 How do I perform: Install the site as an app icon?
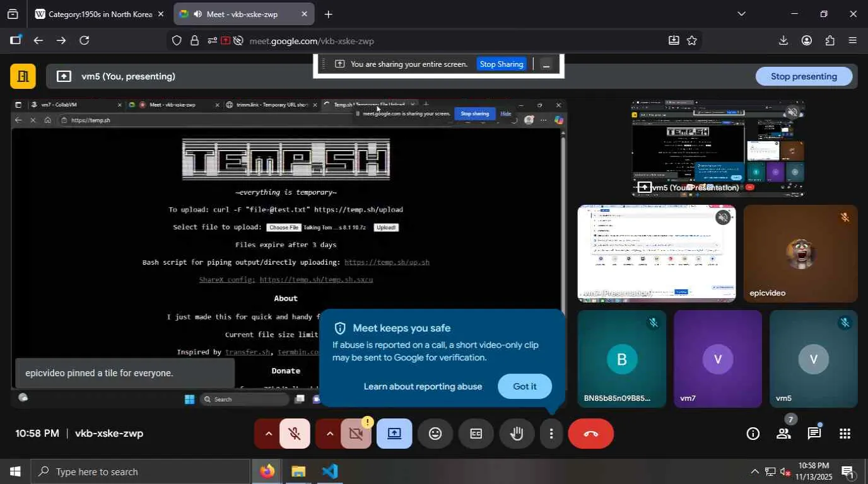674,40
